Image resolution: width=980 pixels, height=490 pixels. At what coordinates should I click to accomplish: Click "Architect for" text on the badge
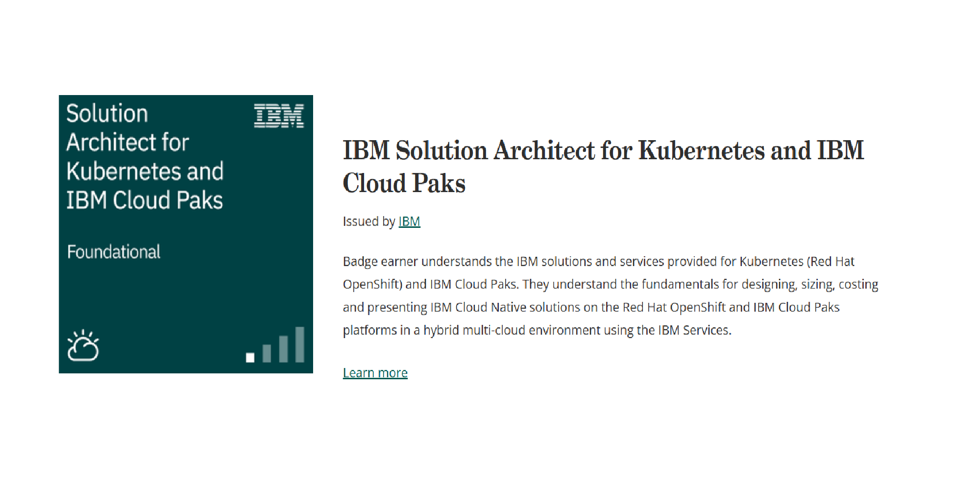coord(127,143)
